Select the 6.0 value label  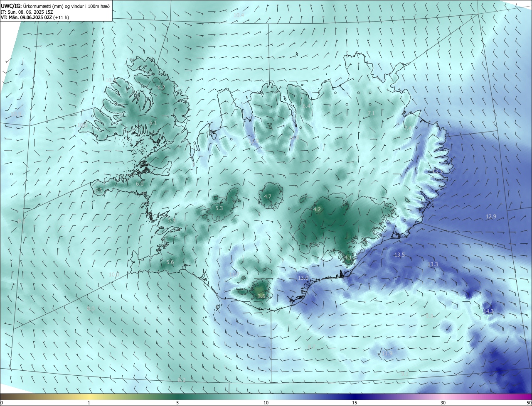coord(140,183)
